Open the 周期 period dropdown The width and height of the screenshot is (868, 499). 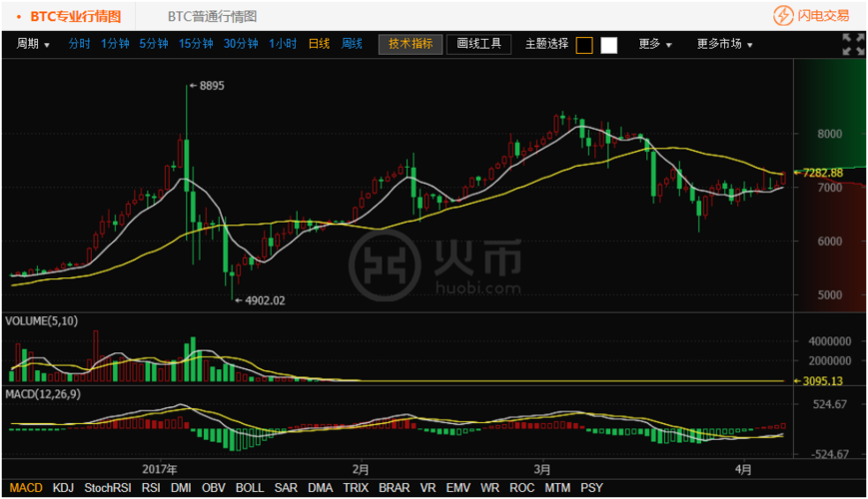pos(33,44)
